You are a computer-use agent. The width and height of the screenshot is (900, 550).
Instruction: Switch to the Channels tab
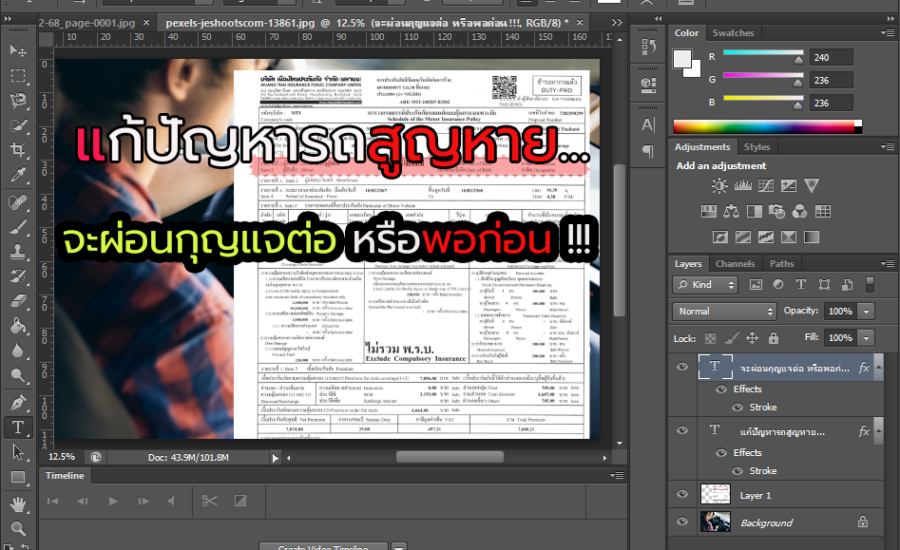click(x=735, y=264)
